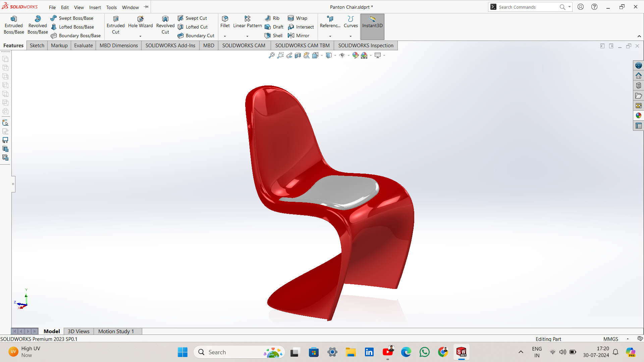This screenshot has width=644, height=362.
Task: Open Reference Geometry tool
Action: click(x=330, y=22)
